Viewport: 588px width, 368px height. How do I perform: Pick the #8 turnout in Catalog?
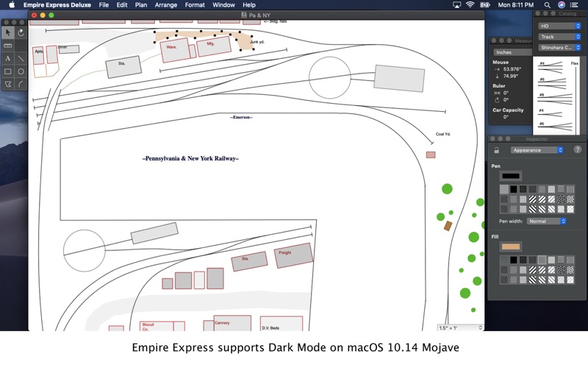(x=555, y=99)
